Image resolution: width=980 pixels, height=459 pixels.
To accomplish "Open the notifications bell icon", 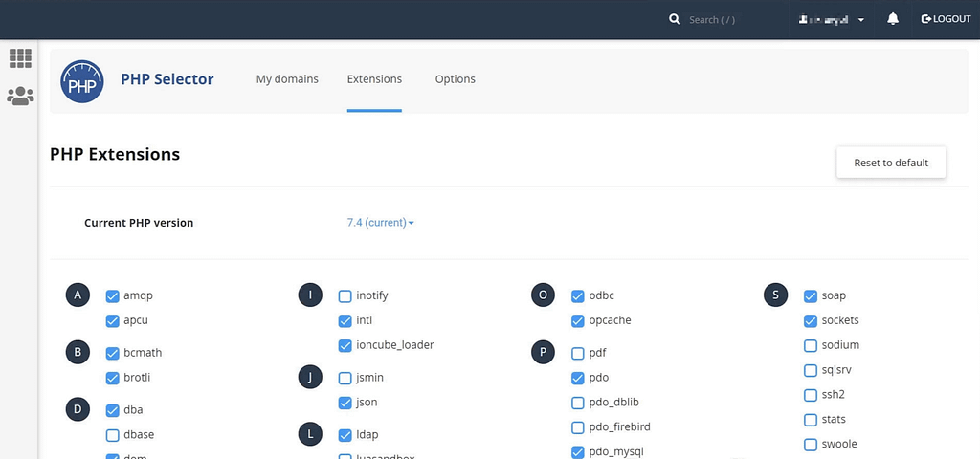I will coord(893,19).
